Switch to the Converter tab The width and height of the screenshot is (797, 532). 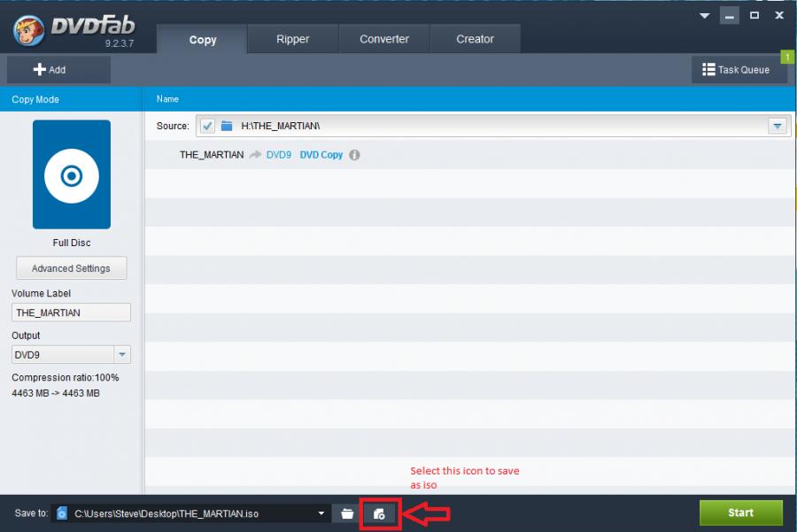coord(384,39)
